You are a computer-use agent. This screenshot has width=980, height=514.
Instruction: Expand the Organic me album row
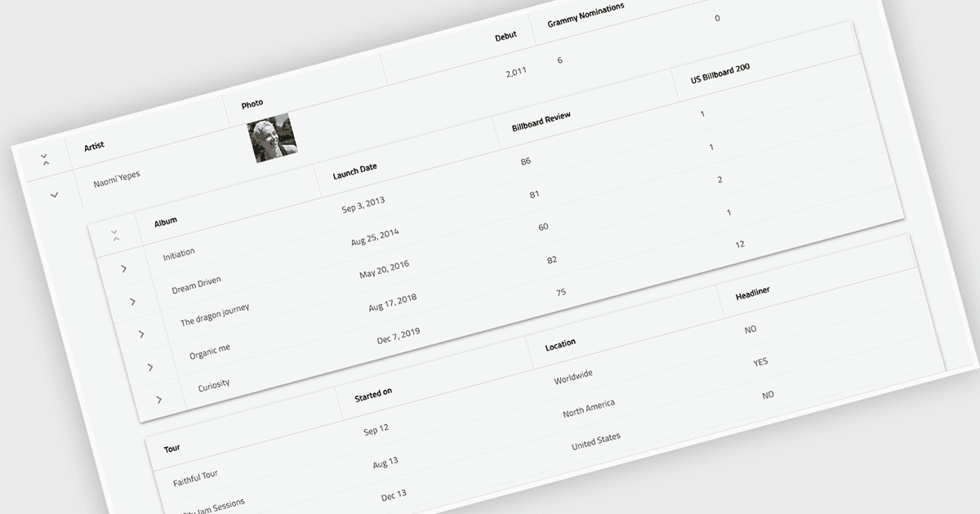tap(150, 366)
